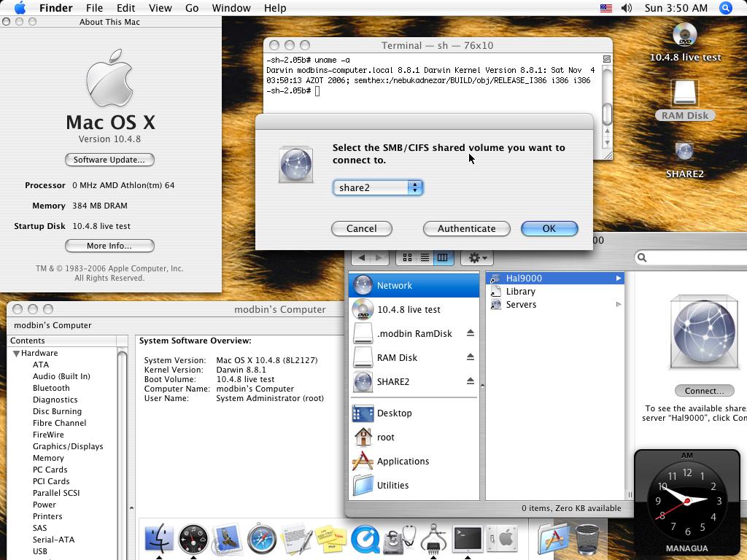Image resolution: width=747 pixels, height=560 pixels.
Task: Open Applications in the Finder sidebar
Action: pyautogui.click(x=414, y=461)
